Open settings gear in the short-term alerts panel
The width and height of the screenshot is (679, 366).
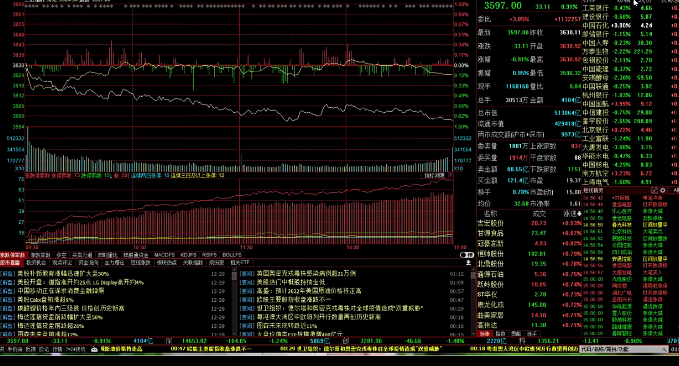click(663, 190)
